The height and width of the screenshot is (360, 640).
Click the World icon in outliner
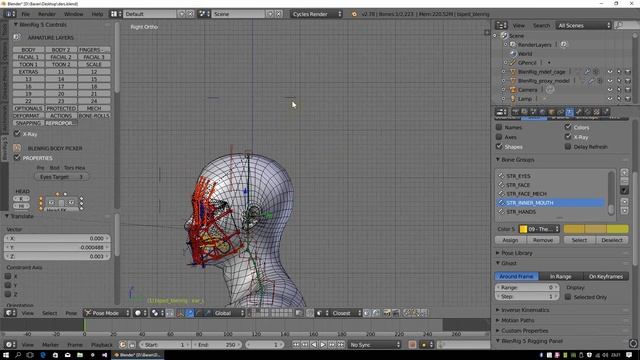(x=513, y=54)
